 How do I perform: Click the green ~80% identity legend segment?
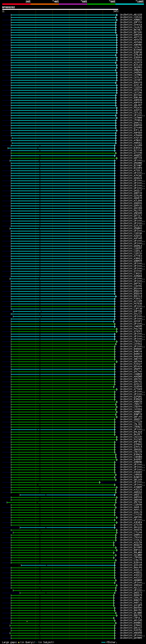point(101,4)
